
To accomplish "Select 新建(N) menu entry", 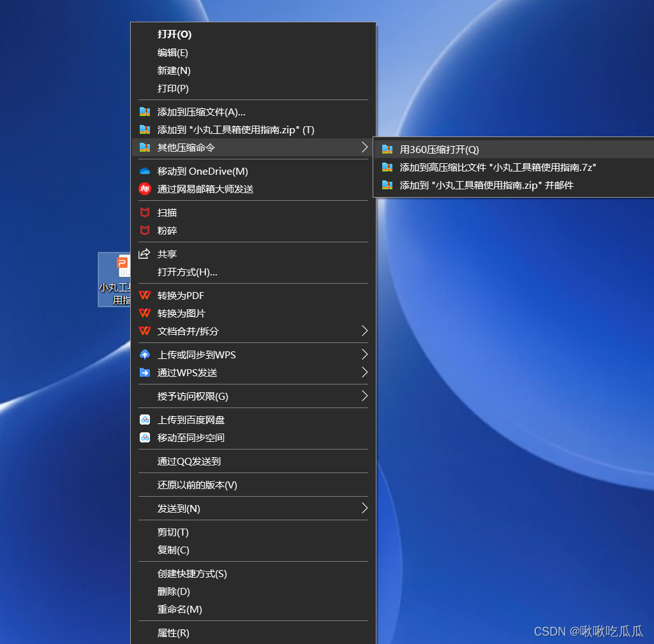I will 253,70.
